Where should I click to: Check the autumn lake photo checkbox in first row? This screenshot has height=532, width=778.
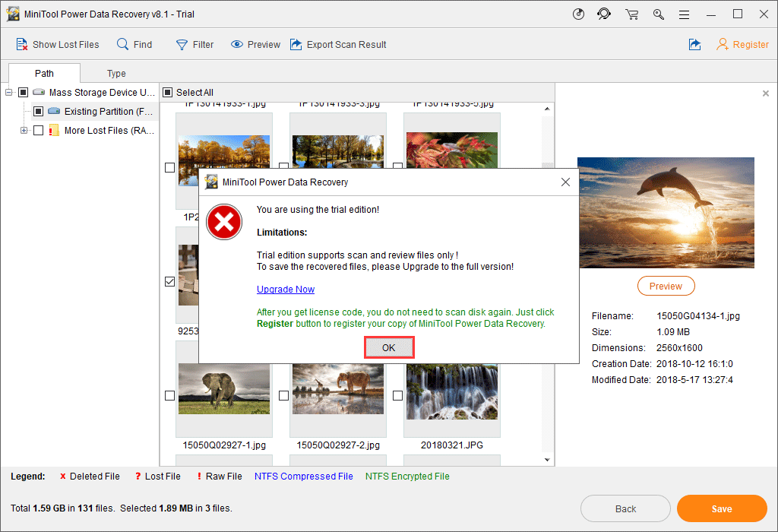(x=169, y=167)
